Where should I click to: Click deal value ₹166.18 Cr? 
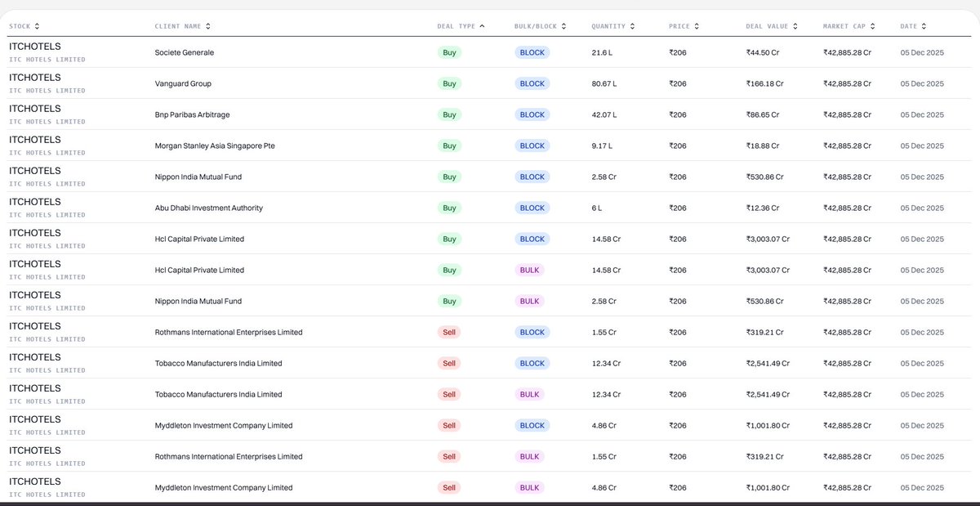(764, 83)
